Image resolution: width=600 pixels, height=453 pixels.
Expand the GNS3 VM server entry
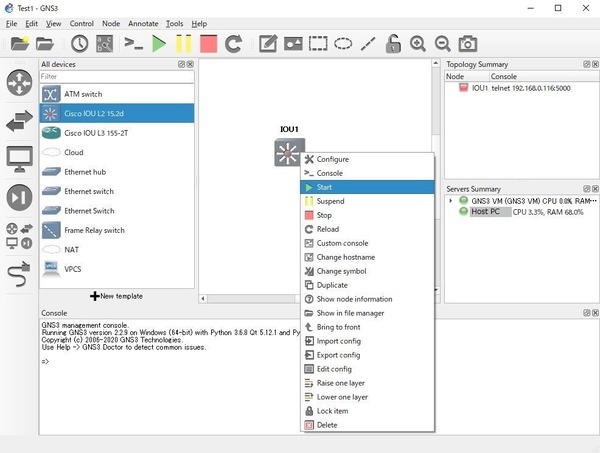[x=451, y=201]
